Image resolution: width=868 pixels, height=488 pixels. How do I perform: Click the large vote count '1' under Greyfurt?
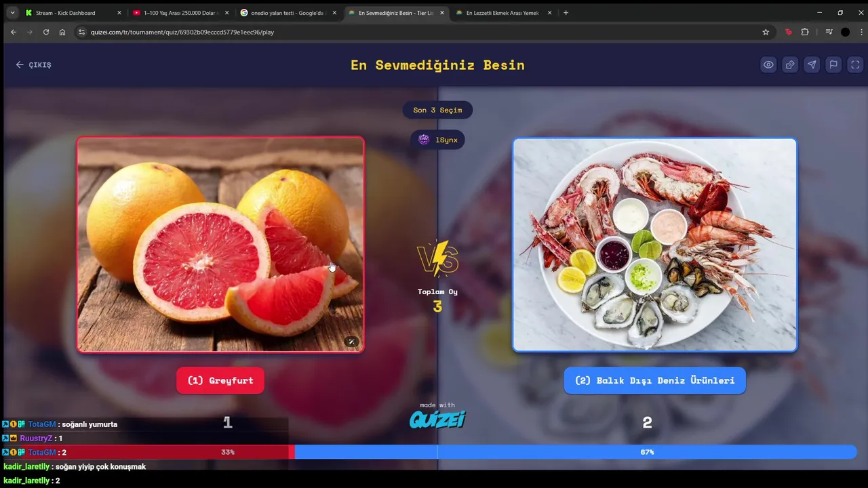(x=228, y=423)
